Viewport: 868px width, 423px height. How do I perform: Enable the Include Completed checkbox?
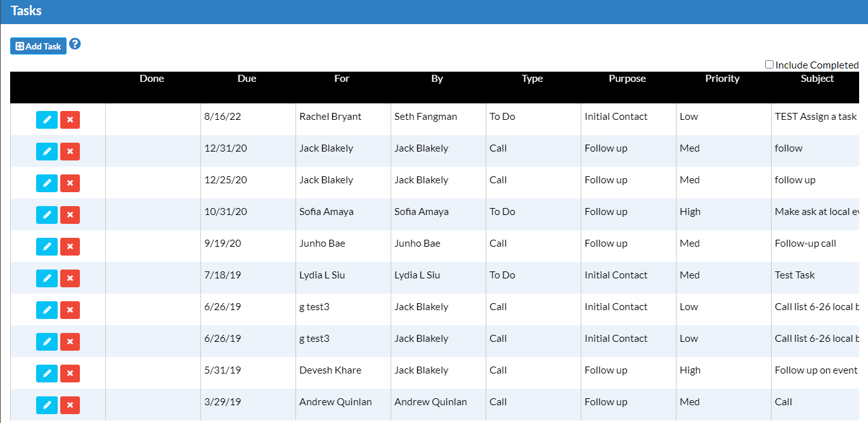pos(769,65)
